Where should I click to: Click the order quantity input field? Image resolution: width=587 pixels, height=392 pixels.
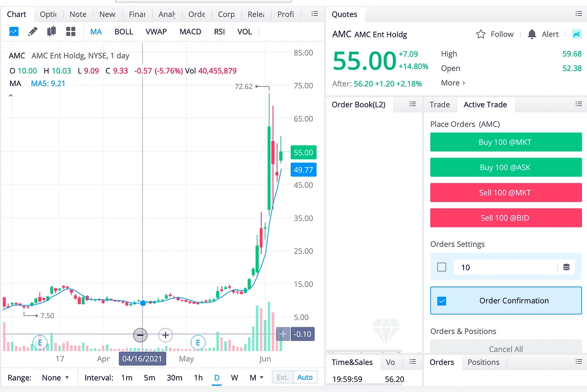(505, 267)
